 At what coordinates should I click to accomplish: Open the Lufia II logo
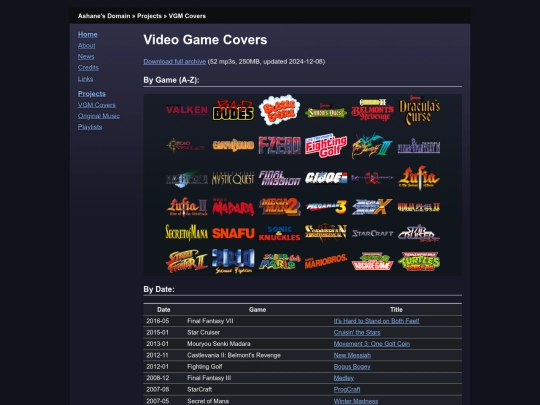point(187,207)
